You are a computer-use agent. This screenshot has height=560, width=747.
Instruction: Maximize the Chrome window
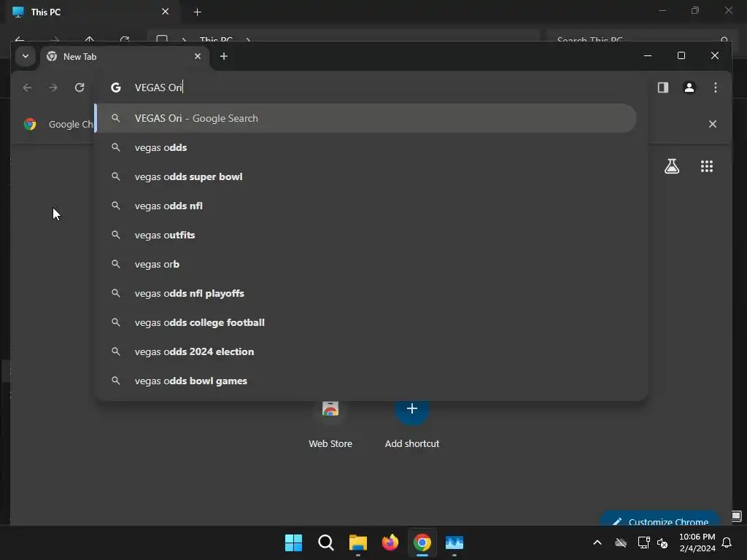(x=681, y=55)
